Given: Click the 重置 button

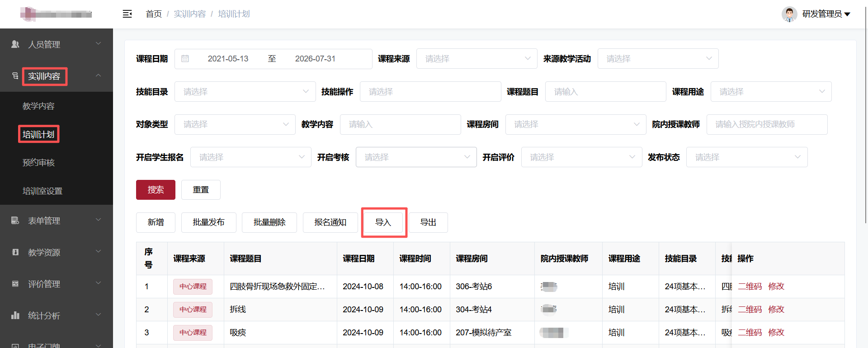Looking at the screenshot, I should click(201, 190).
